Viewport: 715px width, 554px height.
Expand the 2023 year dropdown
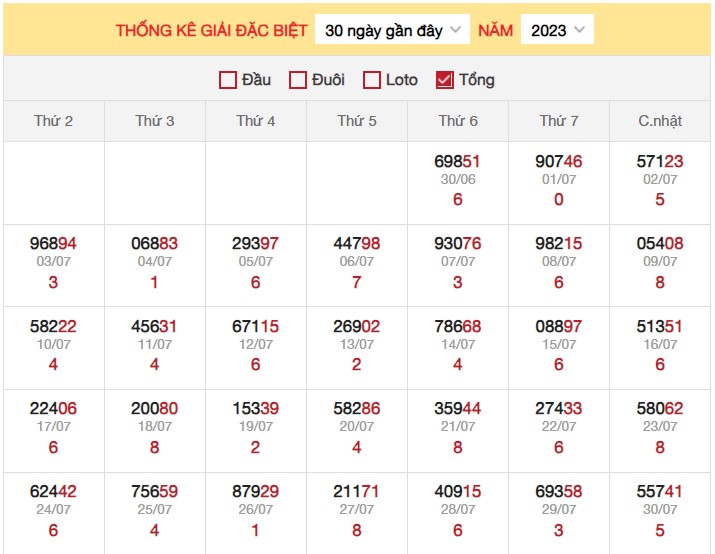[x=557, y=30]
